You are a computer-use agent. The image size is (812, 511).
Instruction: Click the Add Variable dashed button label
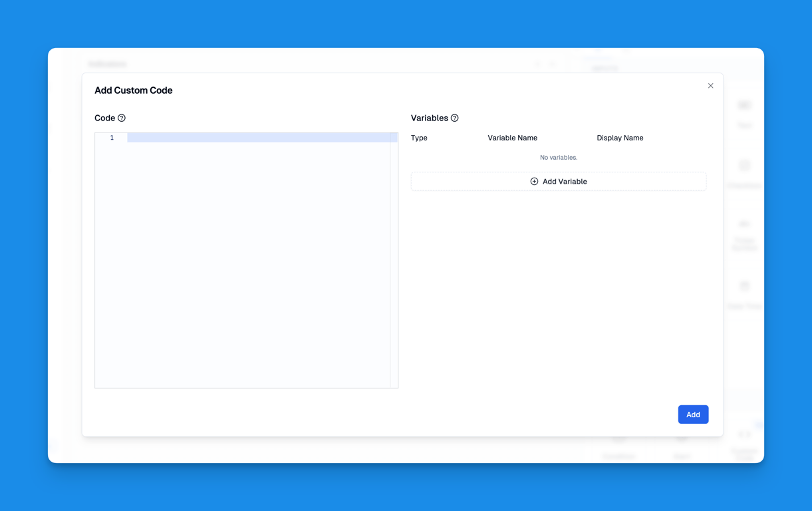tap(565, 182)
